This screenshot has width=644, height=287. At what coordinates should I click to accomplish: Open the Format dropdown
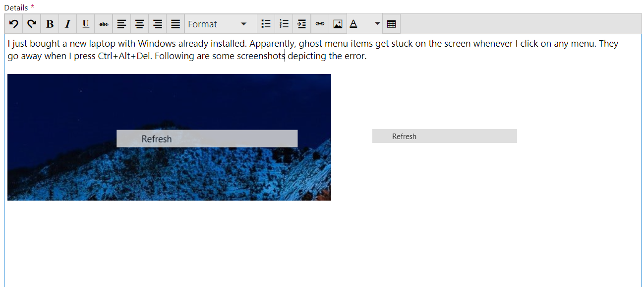[221, 24]
